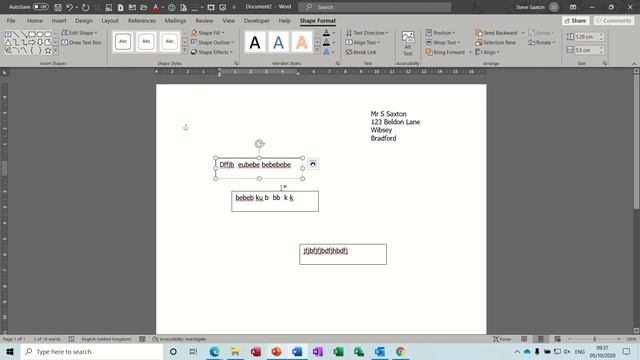The width and height of the screenshot is (640, 360).
Task: Open the Position dropdown
Action: tap(440, 33)
